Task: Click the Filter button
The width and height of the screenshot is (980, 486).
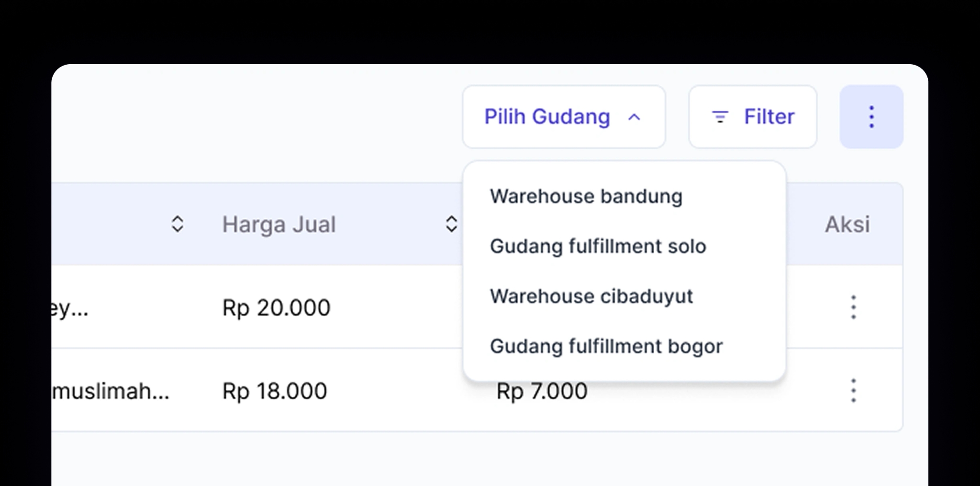Action: (753, 116)
